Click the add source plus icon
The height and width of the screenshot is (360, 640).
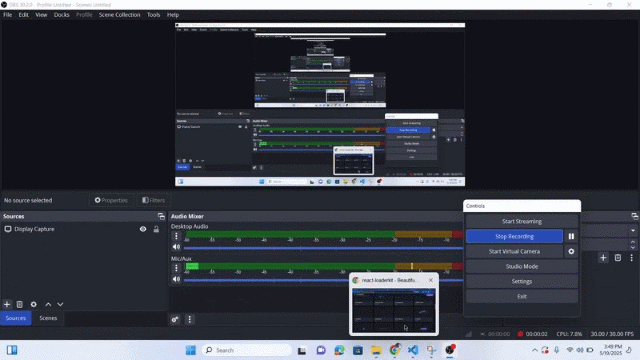pyautogui.click(x=7, y=304)
